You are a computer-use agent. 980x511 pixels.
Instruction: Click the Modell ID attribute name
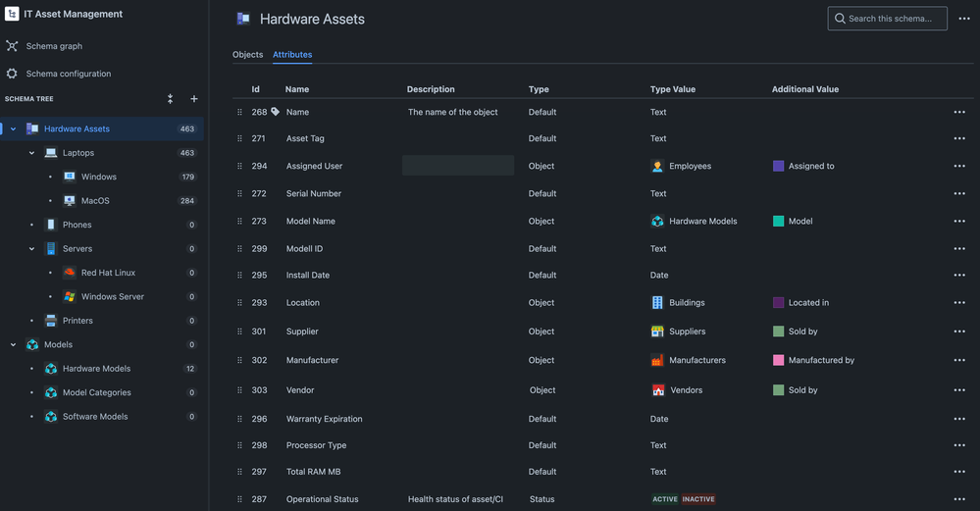[x=304, y=248]
